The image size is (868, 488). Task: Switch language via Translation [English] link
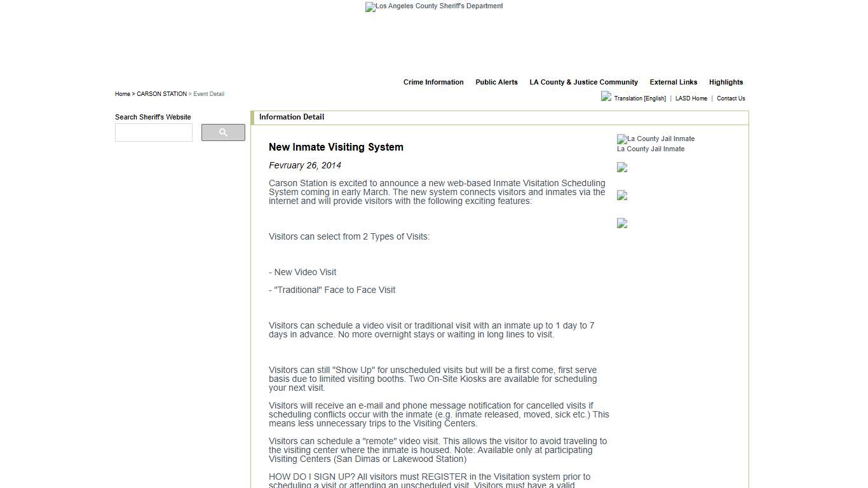click(x=639, y=98)
